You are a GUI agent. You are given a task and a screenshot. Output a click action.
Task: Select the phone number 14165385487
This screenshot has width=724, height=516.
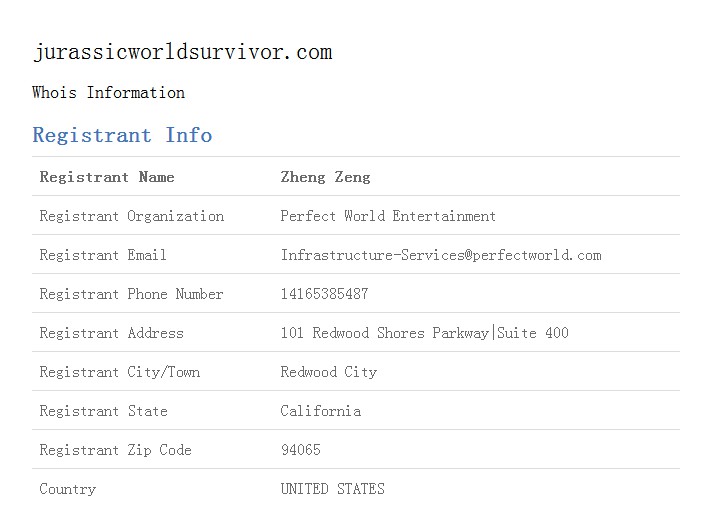tap(325, 294)
